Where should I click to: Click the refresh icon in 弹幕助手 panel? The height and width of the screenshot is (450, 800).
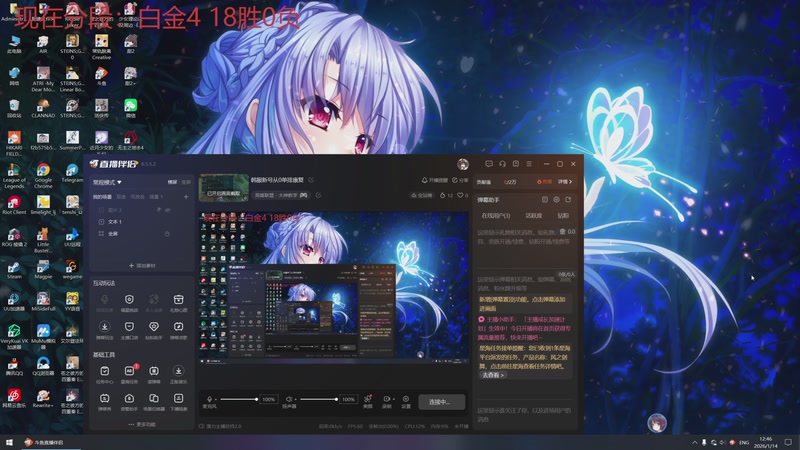pyautogui.click(x=568, y=199)
